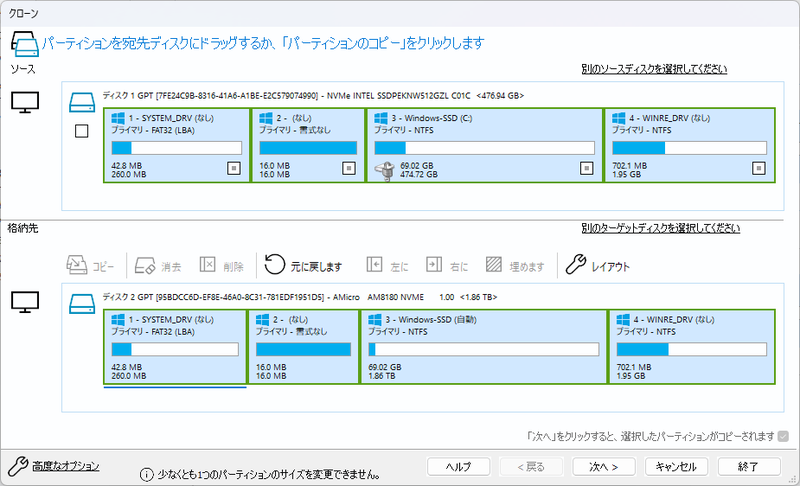
Task: Open 別のソースディスクを選択してください link
Action: point(654,69)
